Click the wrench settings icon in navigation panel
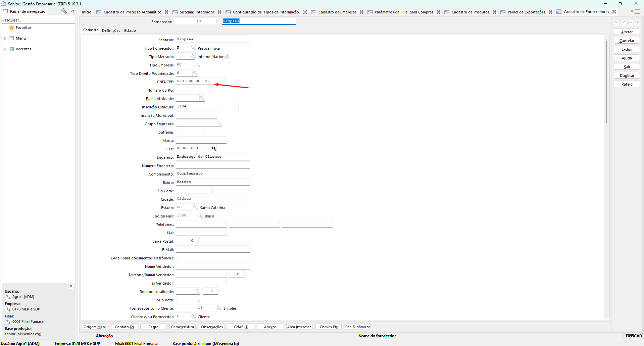 point(64,11)
